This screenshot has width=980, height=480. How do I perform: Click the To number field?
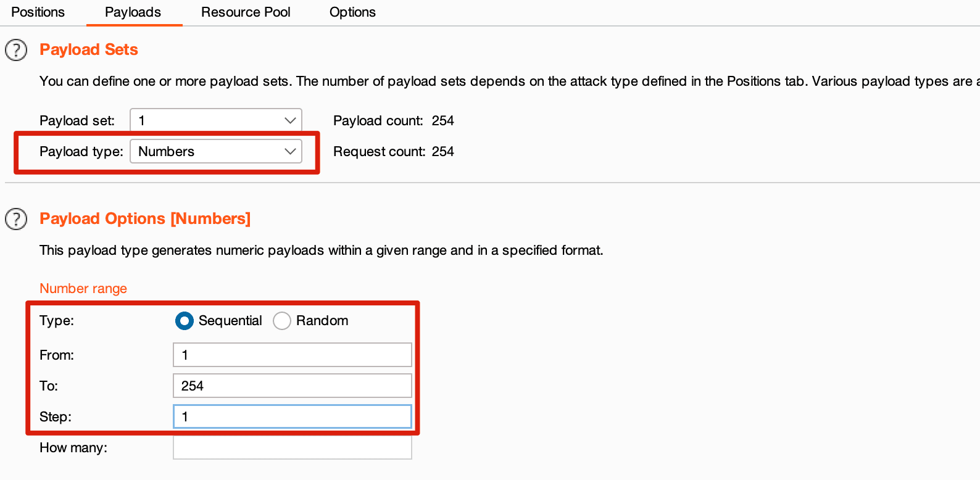(292, 386)
